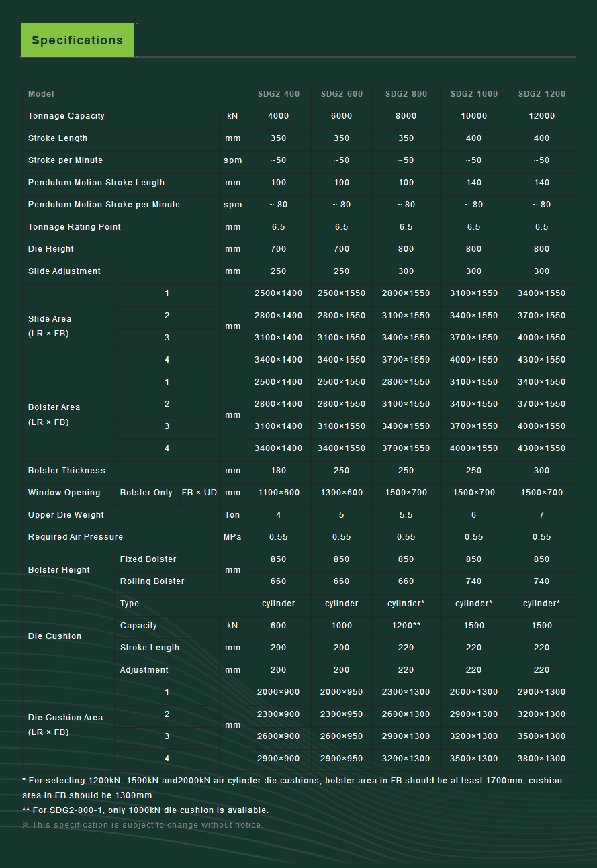
Task: Click the Specifications section tab
Action: click(x=77, y=40)
